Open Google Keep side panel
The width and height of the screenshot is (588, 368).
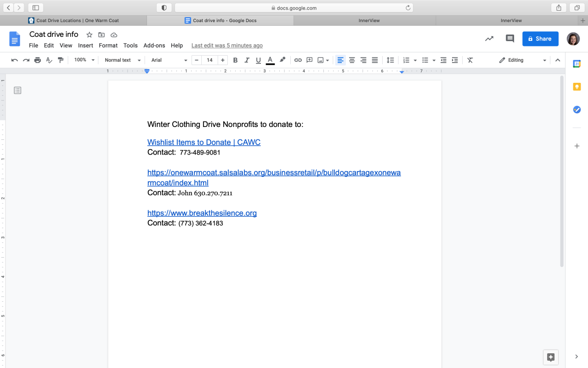click(577, 86)
